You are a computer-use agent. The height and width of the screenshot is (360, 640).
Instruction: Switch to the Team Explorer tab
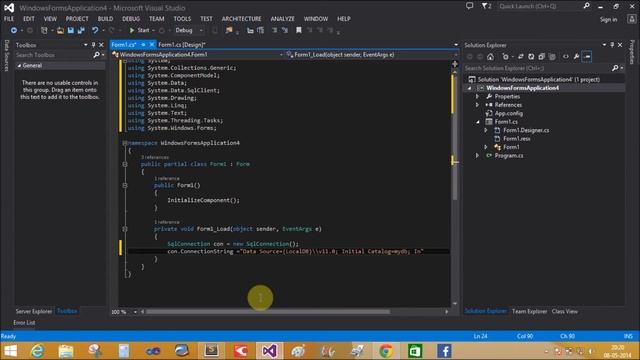pos(529,311)
